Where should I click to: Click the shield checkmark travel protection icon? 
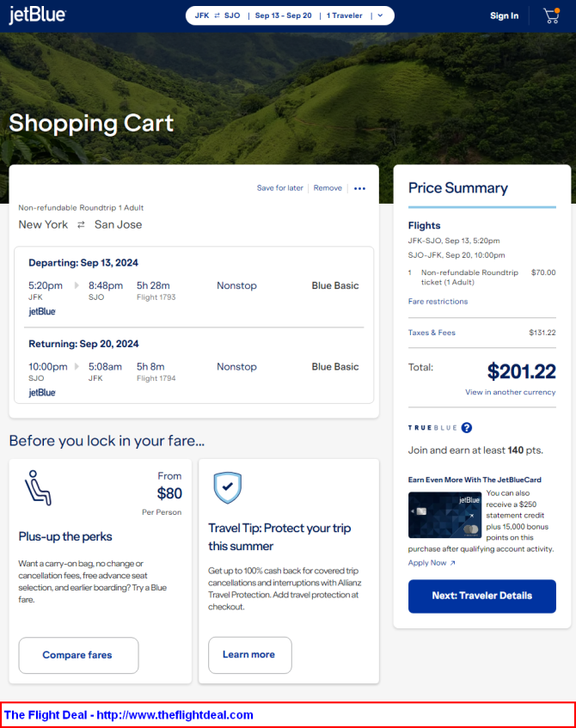tap(228, 487)
